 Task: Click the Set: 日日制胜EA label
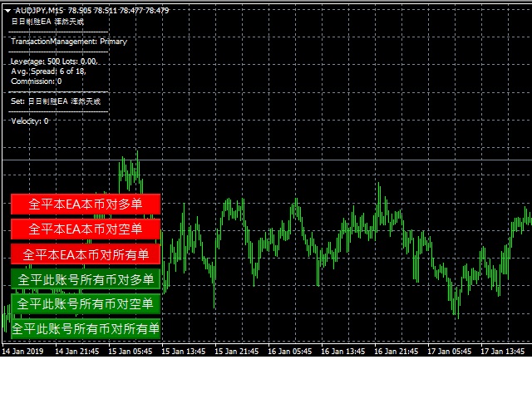(56, 101)
